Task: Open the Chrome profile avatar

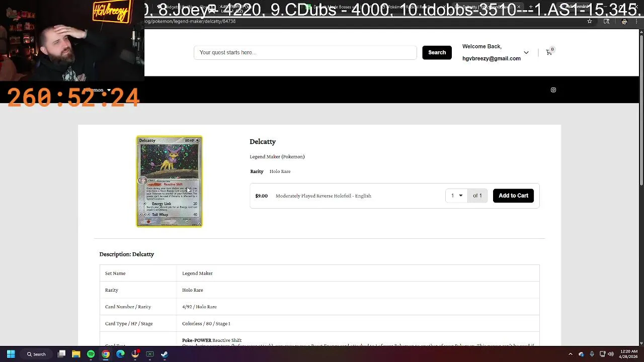Action: [x=624, y=21]
